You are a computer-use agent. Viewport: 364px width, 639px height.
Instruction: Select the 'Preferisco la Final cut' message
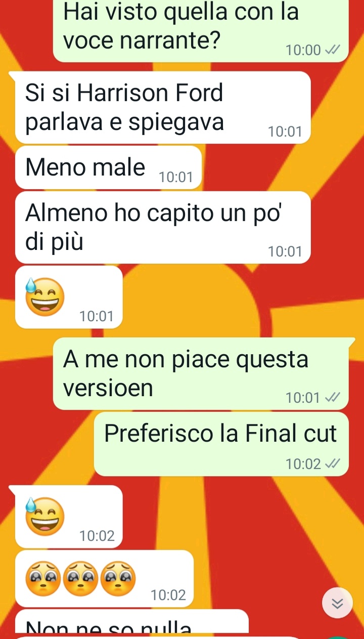coord(221,444)
